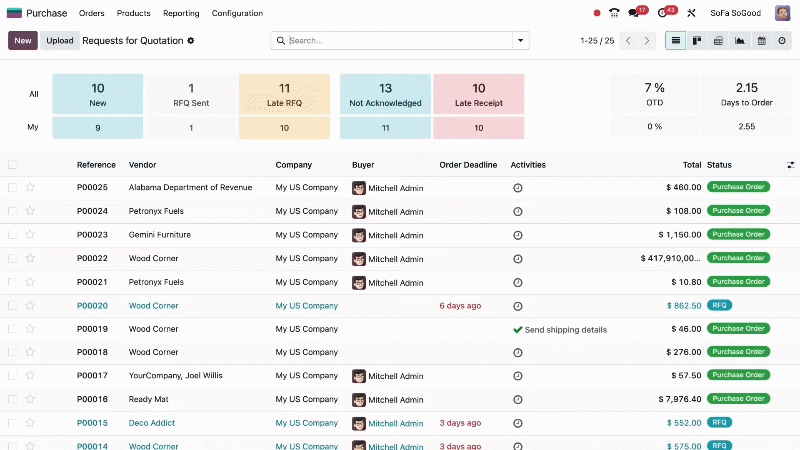Switch to Calendar view
This screenshot has height=450, width=800.
point(761,41)
